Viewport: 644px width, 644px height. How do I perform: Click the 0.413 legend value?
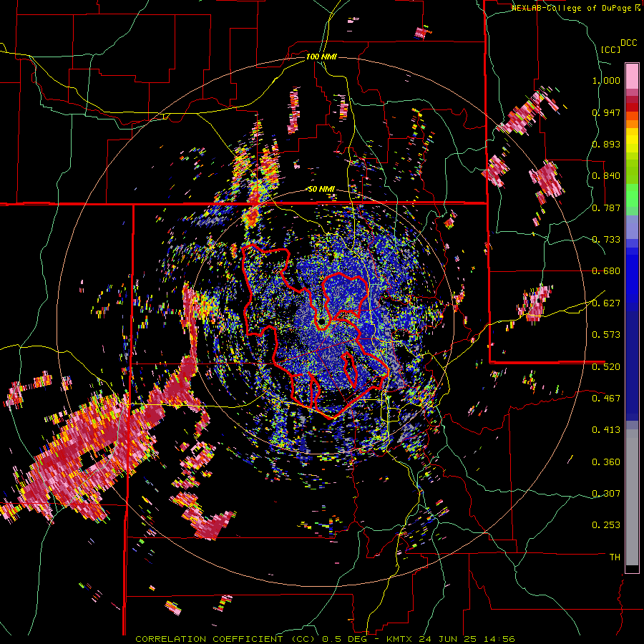(x=606, y=430)
